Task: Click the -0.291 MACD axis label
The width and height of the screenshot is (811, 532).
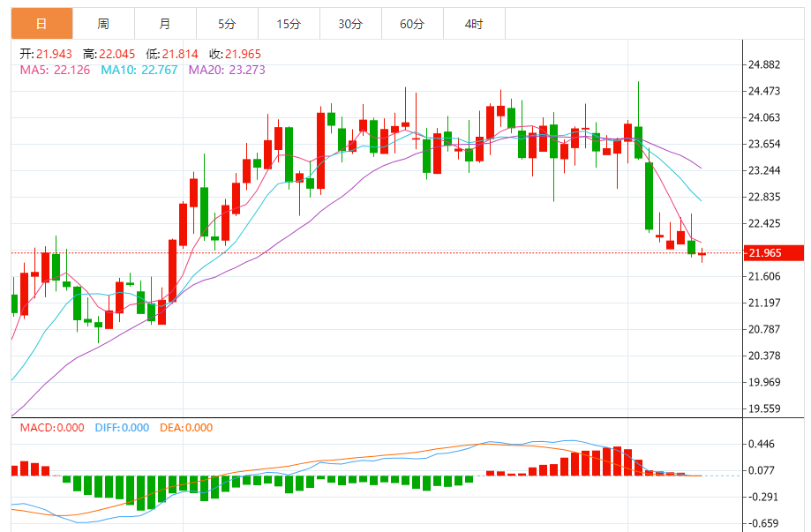Action: pos(762,497)
